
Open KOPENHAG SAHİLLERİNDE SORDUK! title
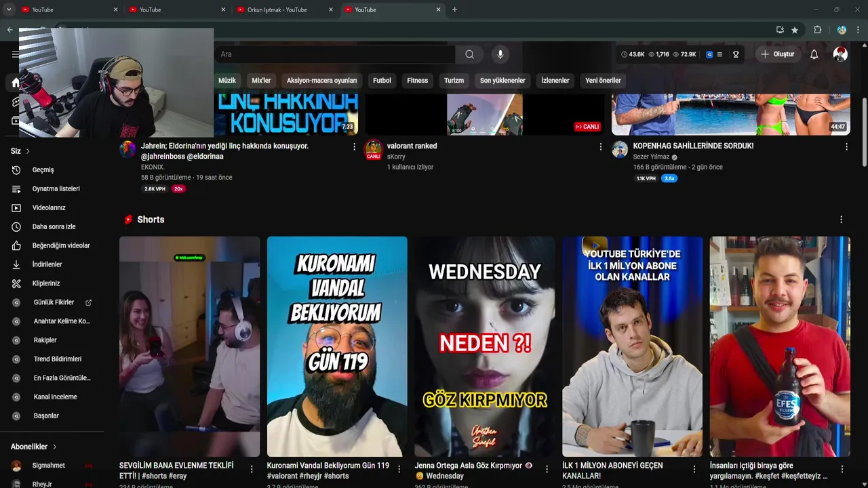(x=693, y=146)
